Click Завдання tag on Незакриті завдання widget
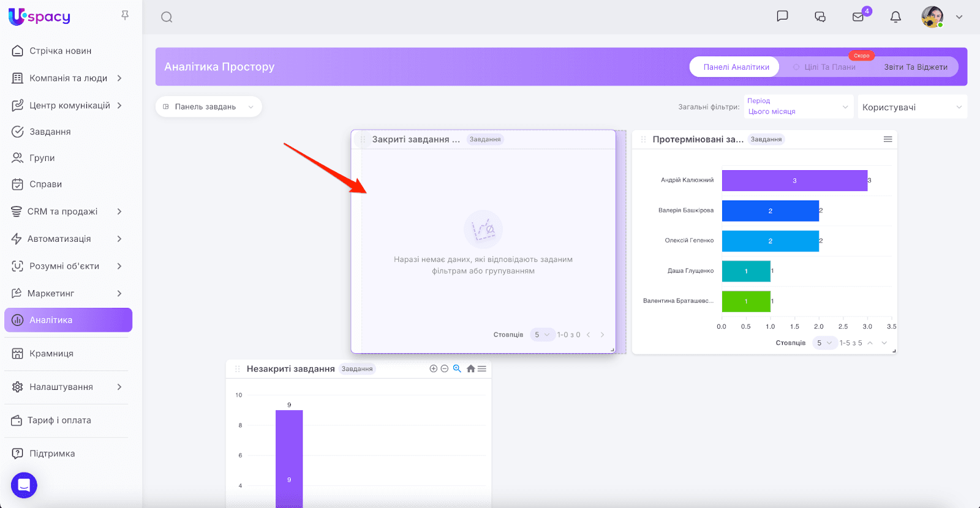The width and height of the screenshot is (980, 508). point(357,369)
